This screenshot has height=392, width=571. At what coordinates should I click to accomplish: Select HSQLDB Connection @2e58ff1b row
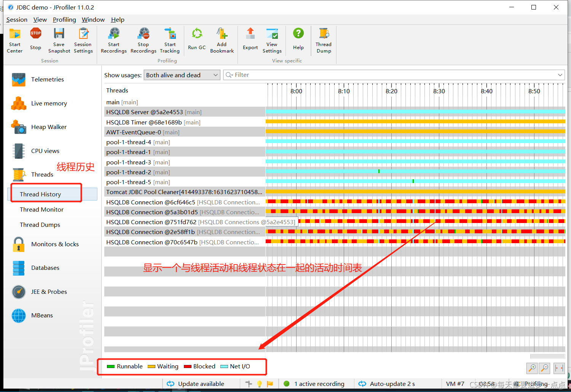tap(185, 232)
